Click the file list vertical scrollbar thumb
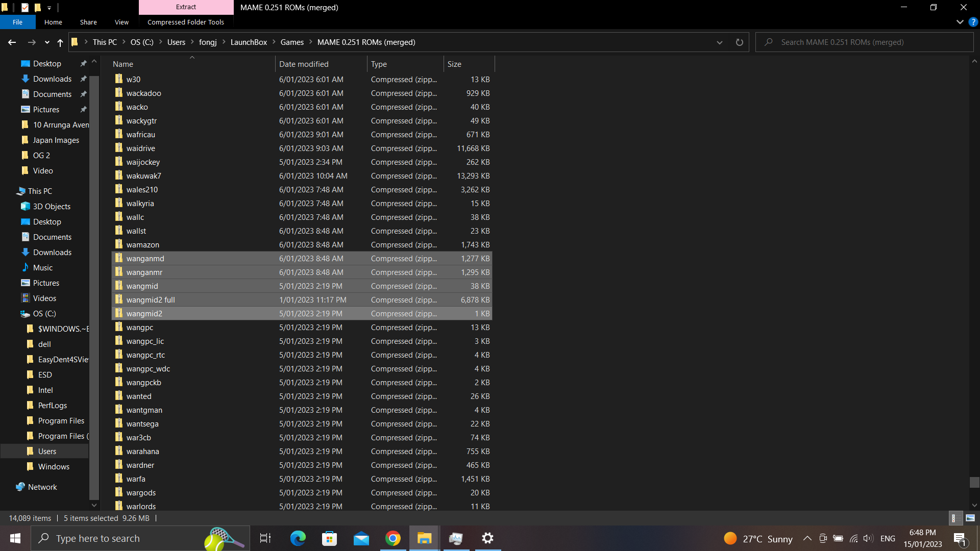This screenshot has height=551, width=980. click(974, 482)
